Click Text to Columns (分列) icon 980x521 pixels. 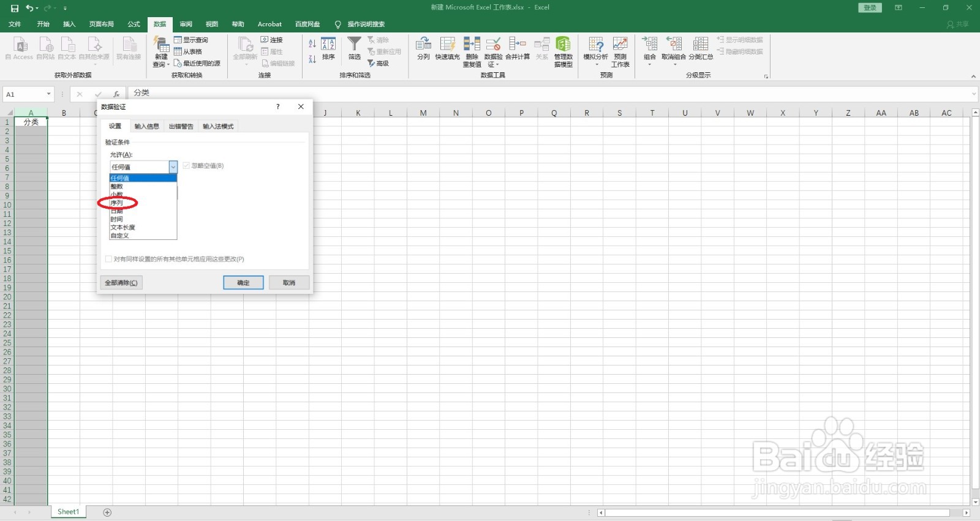[423, 44]
